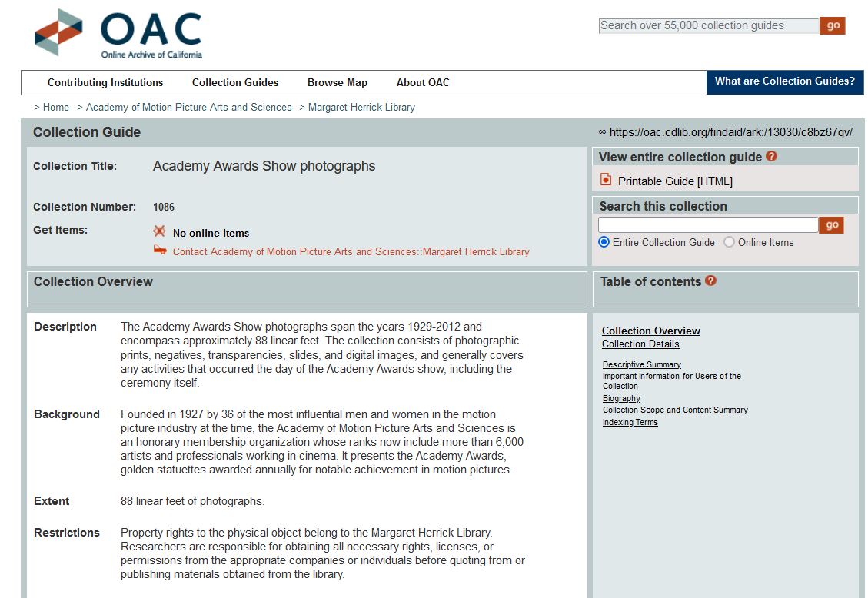This screenshot has height=598, width=868.
Task: Click the Restrictions label
Action: pos(67,533)
